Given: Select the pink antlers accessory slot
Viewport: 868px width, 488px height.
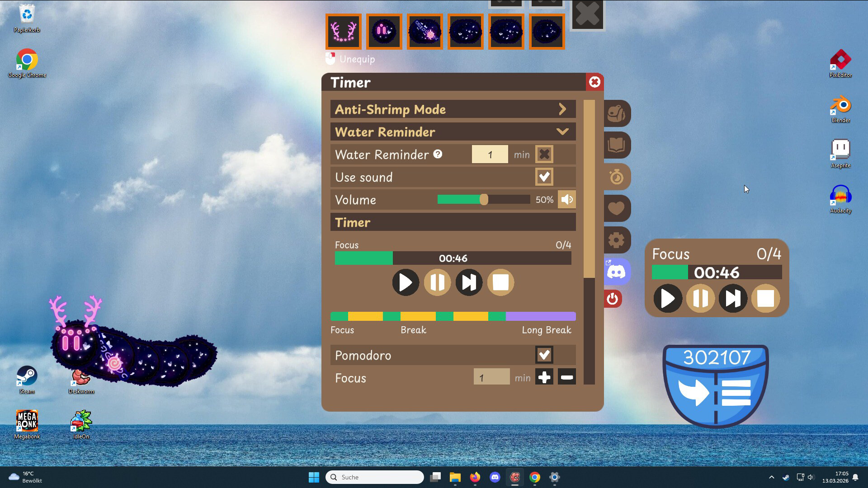Looking at the screenshot, I should coord(344,31).
